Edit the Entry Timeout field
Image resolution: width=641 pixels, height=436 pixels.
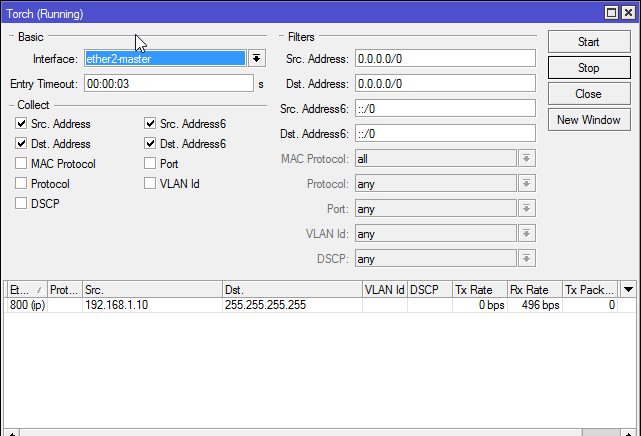point(169,84)
